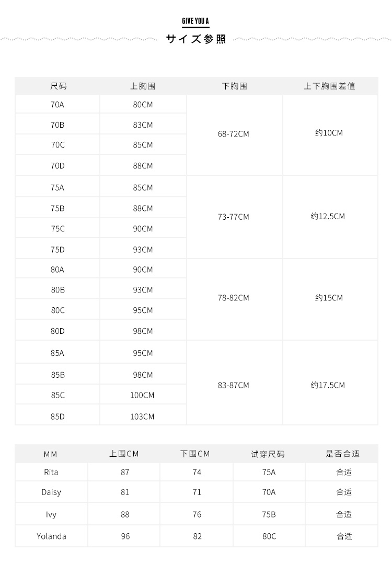392x562 pixels.
Task: Click the 78-82CM underbust cell
Action: (234, 298)
